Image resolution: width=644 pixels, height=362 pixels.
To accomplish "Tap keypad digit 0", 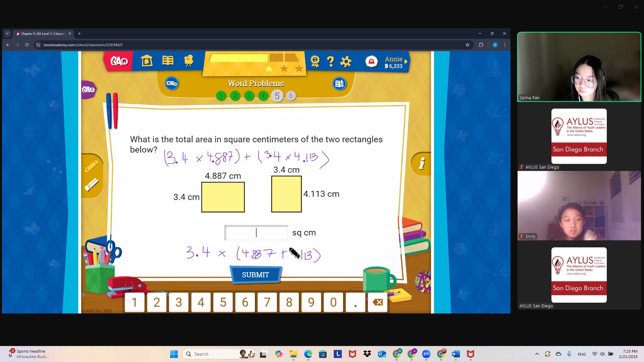I will coord(333,302).
